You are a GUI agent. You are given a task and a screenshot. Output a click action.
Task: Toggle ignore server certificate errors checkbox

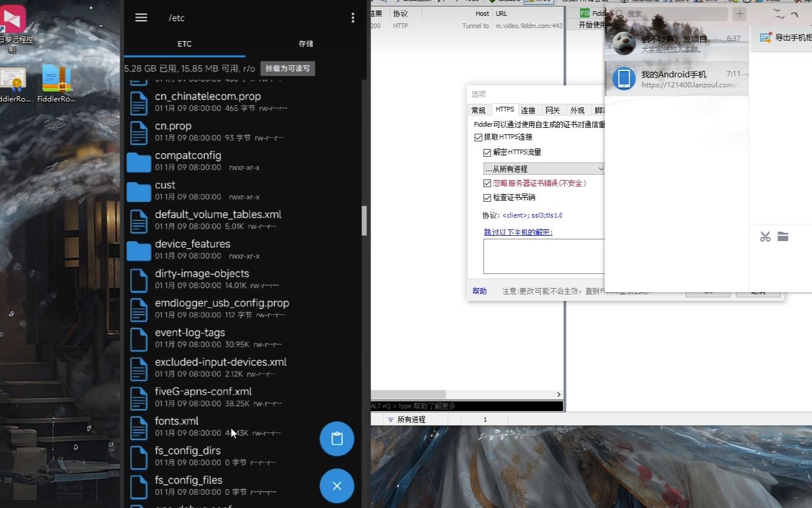click(x=487, y=183)
